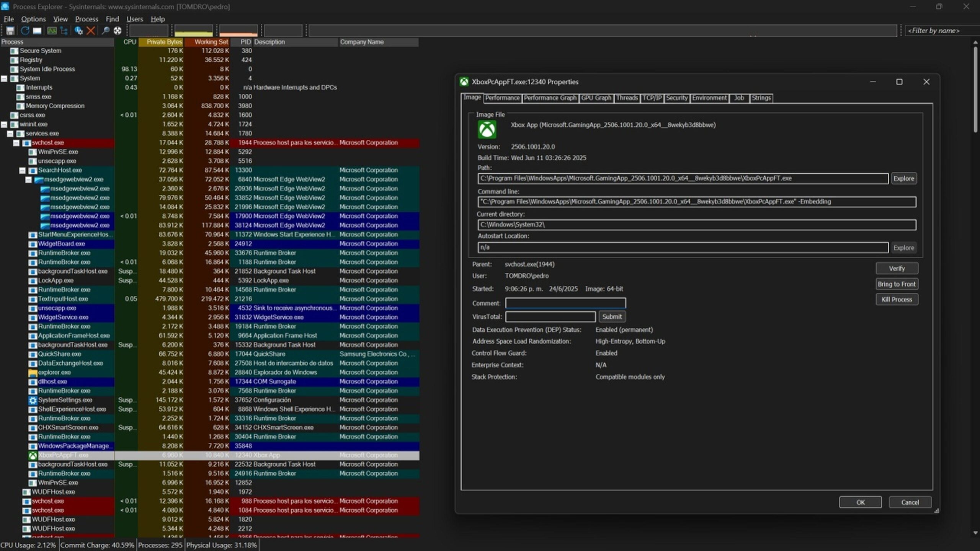This screenshot has height=551, width=980.
Task: Click the large Xbox logo in Properties dialog
Action: [x=487, y=129]
